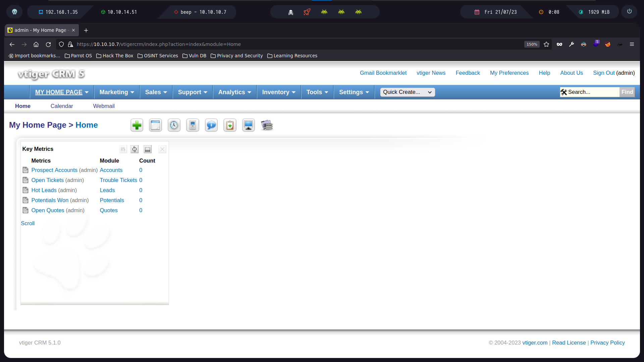This screenshot has width=644, height=362.
Task: Click the Feedback link
Action: pos(468,73)
